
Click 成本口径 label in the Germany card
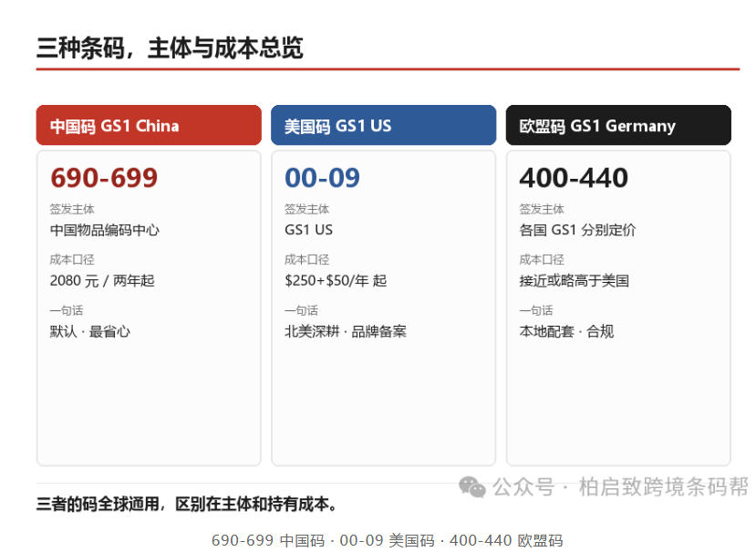tap(542, 260)
